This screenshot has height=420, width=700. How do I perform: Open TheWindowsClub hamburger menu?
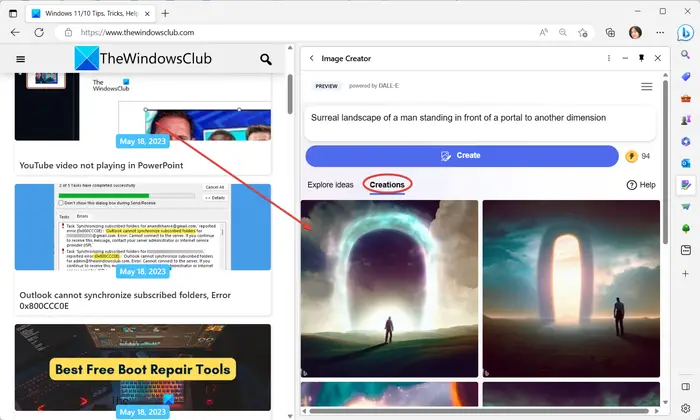pos(21,59)
